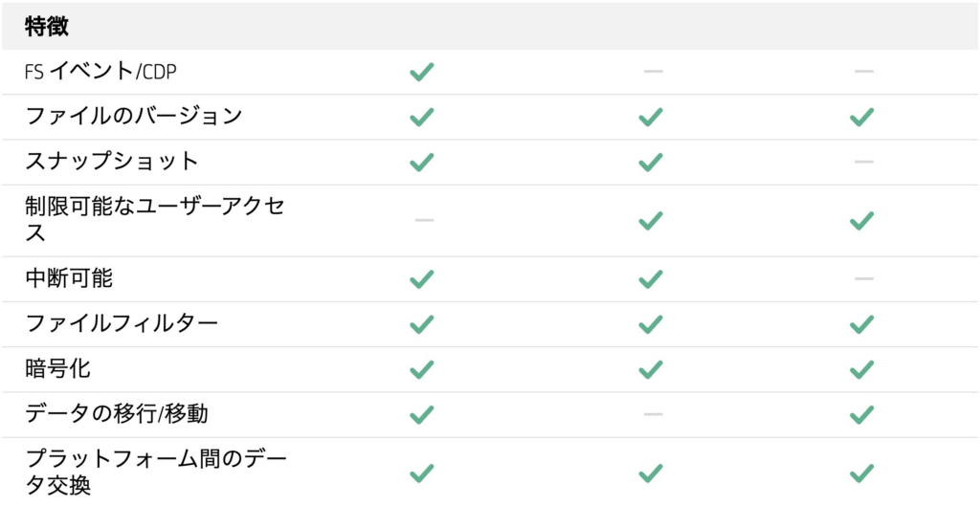
Task: Click third column dash for スナップショット
Action: (x=864, y=162)
